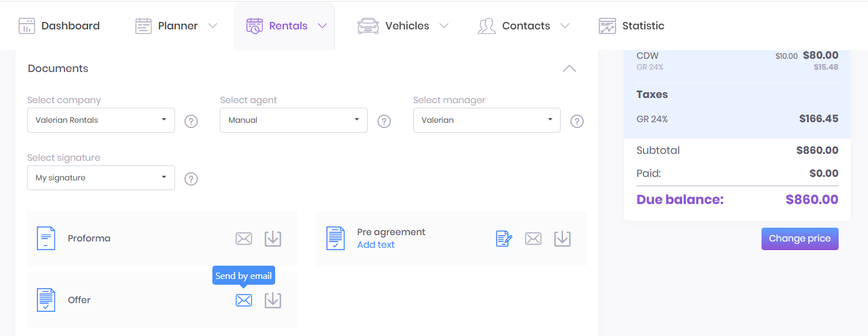Open the Select manager dropdown
This screenshot has height=336, width=868.
(x=486, y=120)
